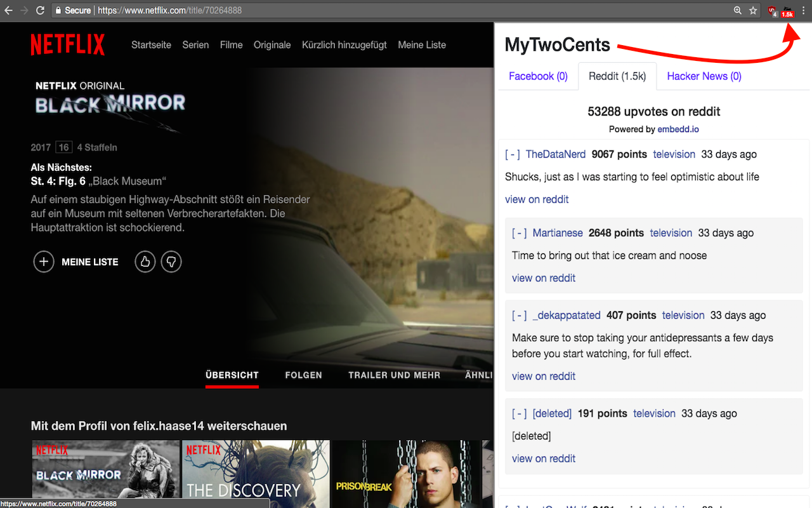Image resolution: width=812 pixels, height=508 pixels.
Task: Add Black Museum to Meine Liste
Action: click(44, 262)
